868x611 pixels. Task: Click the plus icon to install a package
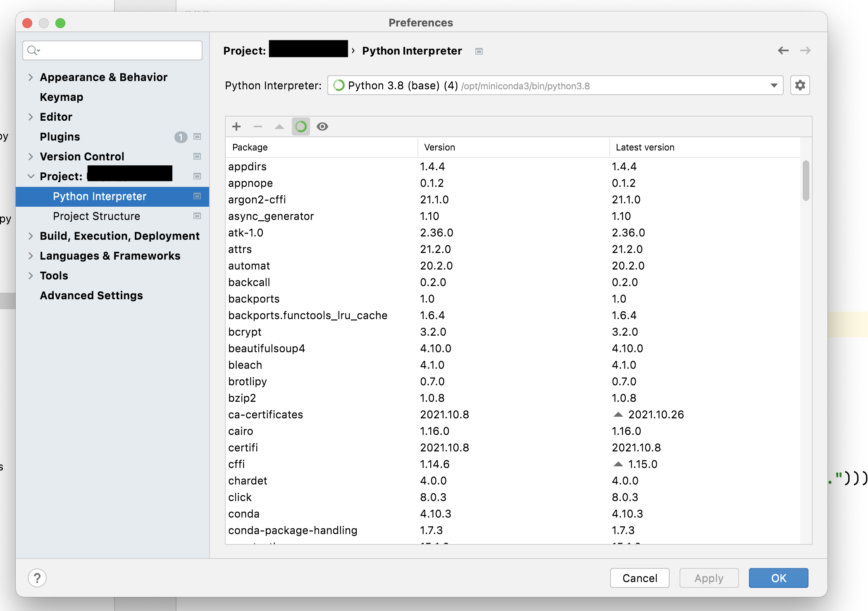coord(236,126)
